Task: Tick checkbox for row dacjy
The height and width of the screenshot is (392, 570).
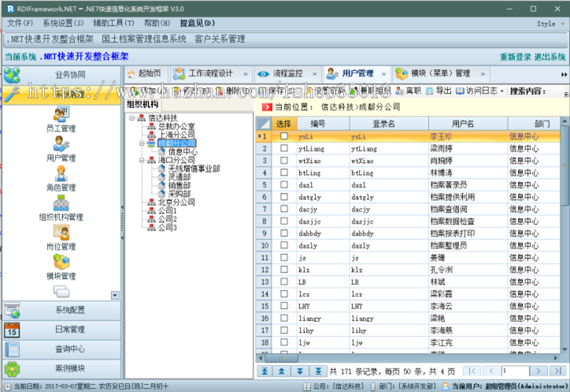Action: tap(284, 209)
